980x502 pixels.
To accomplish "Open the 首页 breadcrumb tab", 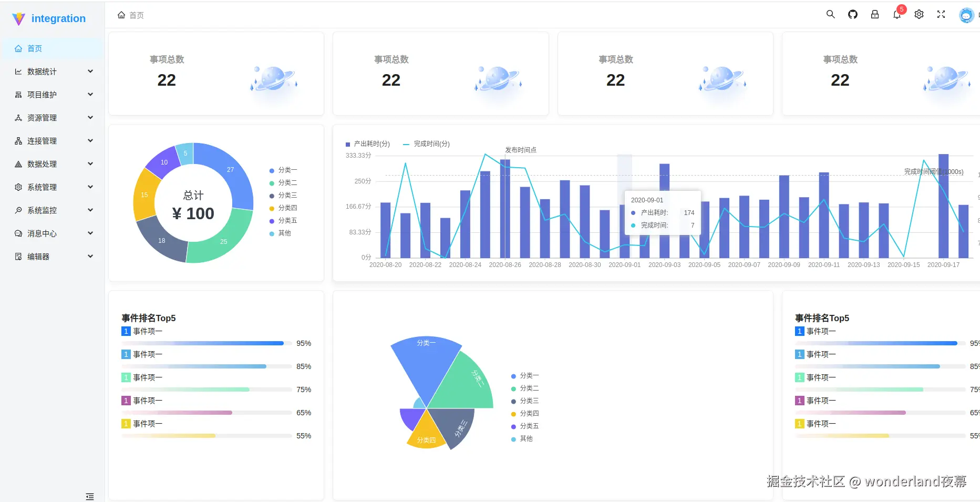I will (x=131, y=15).
